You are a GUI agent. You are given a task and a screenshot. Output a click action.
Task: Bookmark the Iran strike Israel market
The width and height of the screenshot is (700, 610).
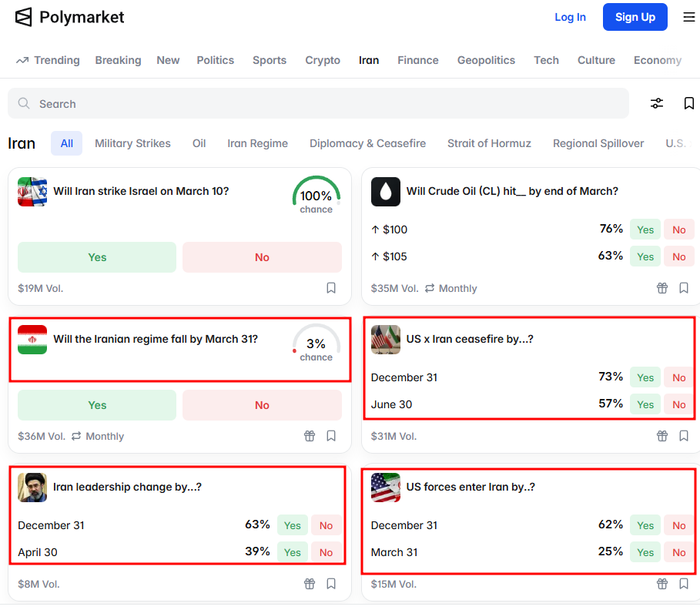[x=331, y=288]
